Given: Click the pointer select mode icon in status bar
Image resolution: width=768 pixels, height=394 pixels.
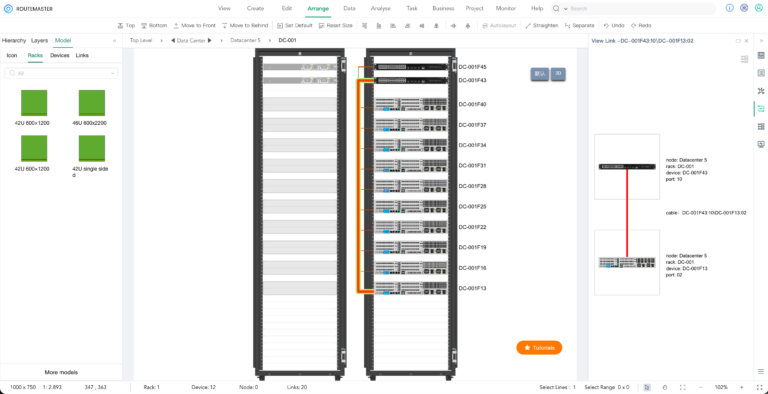Looking at the screenshot, I should pos(647,387).
